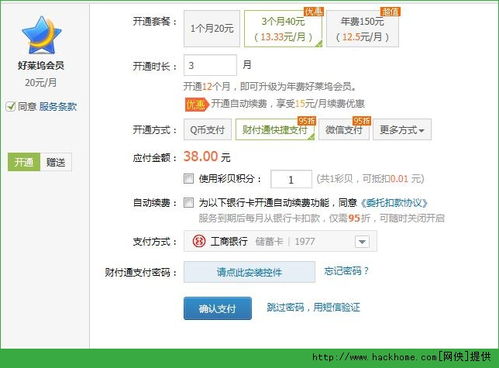This screenshot has width=499, height=368.
Task: Click the 20元/月 price text
Action: coord(41,82)
